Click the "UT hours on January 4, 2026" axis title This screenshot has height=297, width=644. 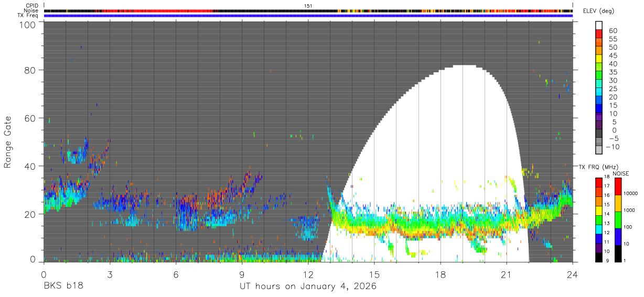coord(308,287)
